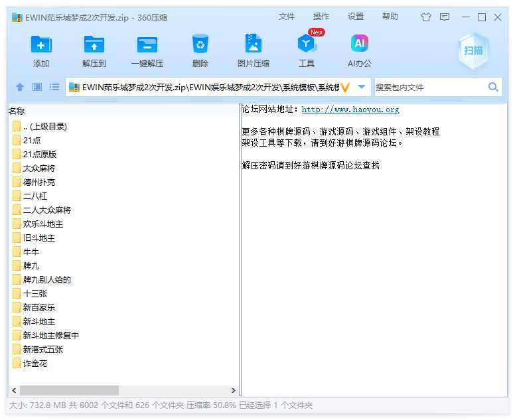Select the 德州扑克 folder
This screenshot has height=420, width=515.
(34, 182)
